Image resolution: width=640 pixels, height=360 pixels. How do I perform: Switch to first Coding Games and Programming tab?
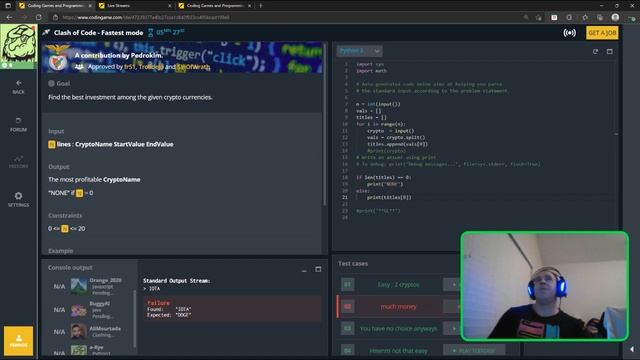pyautogui.click(x=55, y=6)
